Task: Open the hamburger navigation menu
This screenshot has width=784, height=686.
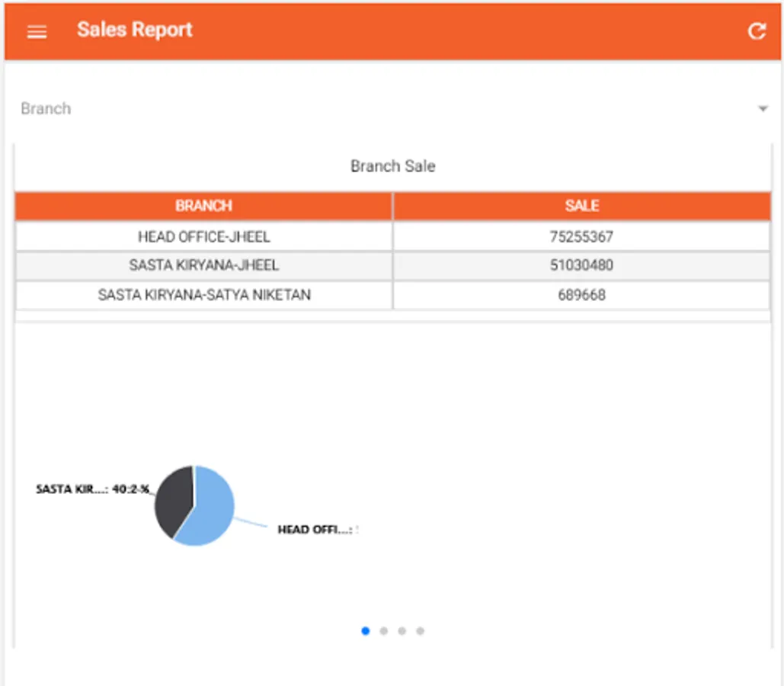Action: click(37, 31)
